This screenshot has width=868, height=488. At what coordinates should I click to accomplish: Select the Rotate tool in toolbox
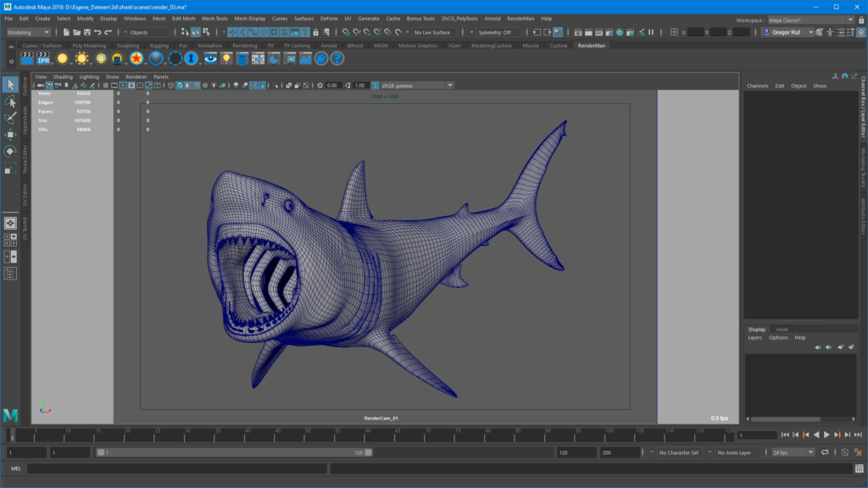(10, 151)
